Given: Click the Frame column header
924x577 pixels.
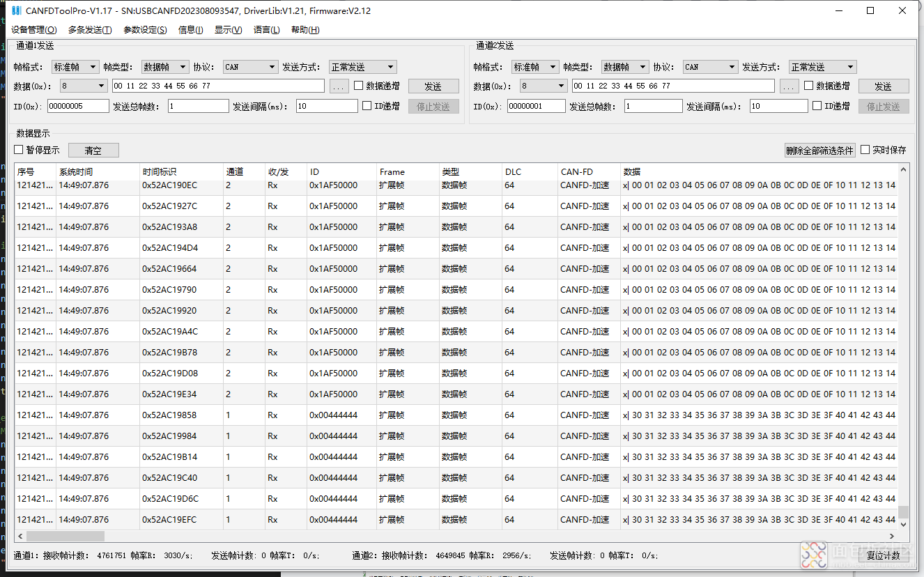Looking at the screenshot, I should pos(408,172).
